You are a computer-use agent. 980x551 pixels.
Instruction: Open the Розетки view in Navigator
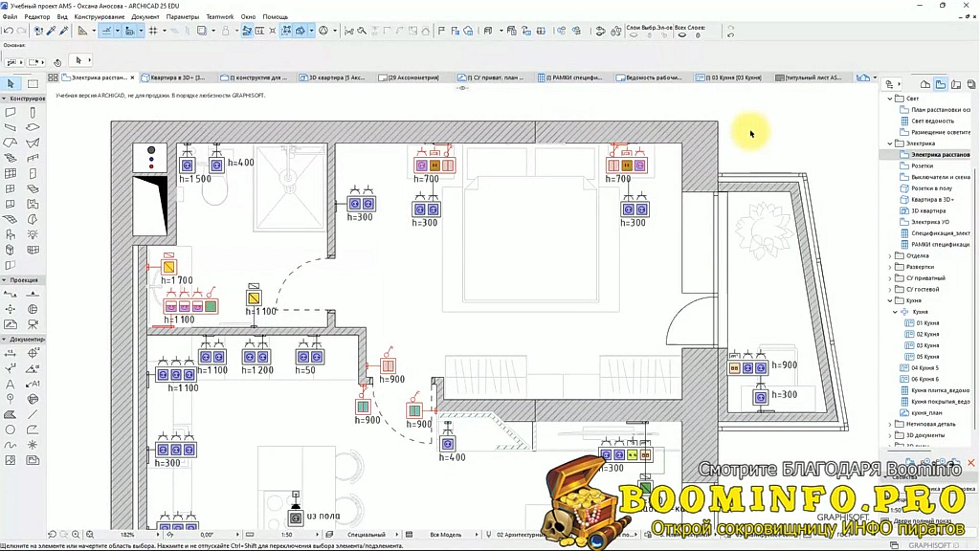click(x=922, y=166)
